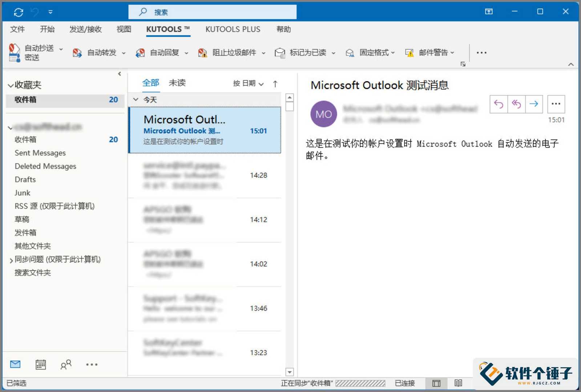The width and height of the screenshot is (581, 392).
Task: Click the search box 搜索
Action: coord(212,12)
